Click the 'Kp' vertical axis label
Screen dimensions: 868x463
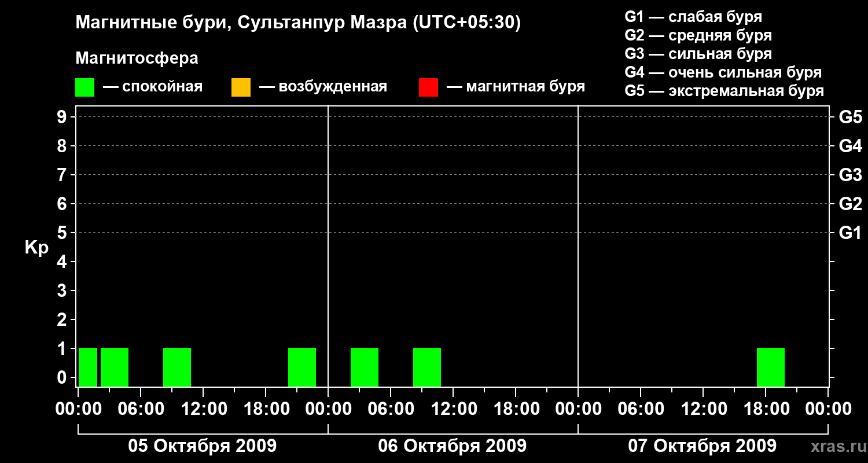36,248
